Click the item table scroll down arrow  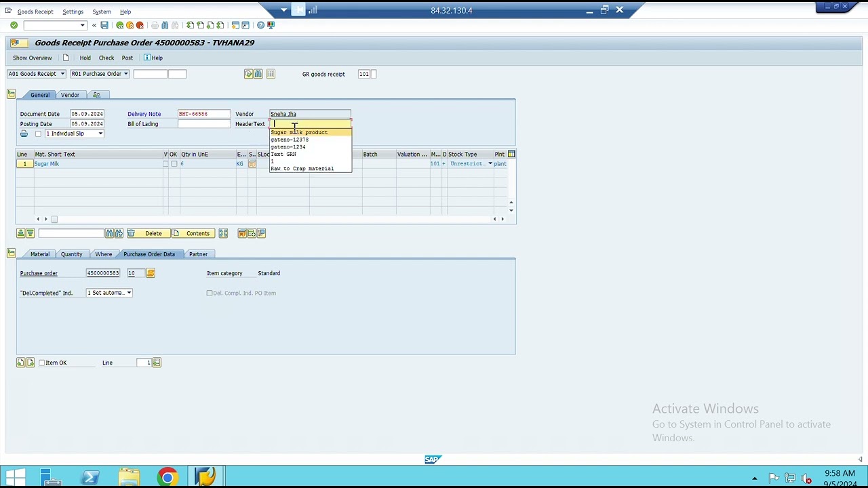511,210
